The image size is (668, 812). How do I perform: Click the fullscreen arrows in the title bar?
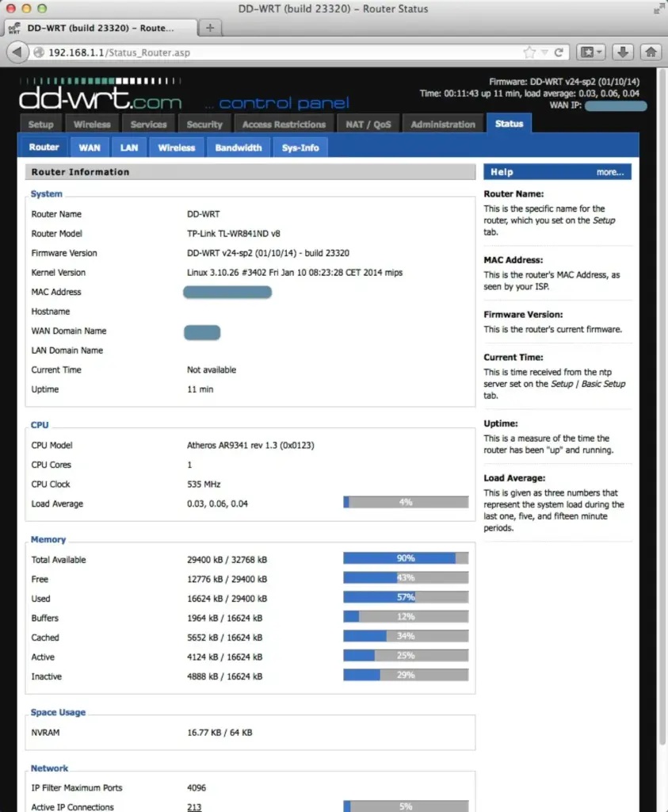657,9
